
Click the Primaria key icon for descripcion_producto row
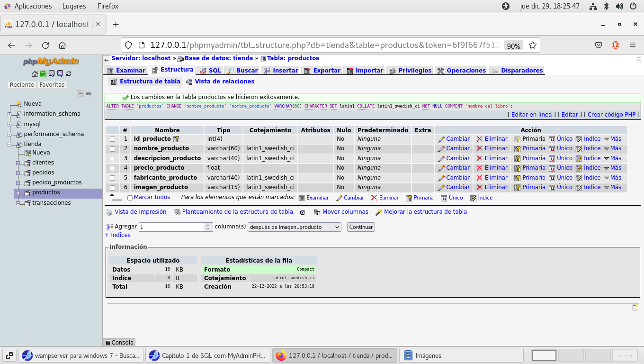pos(518,158)
